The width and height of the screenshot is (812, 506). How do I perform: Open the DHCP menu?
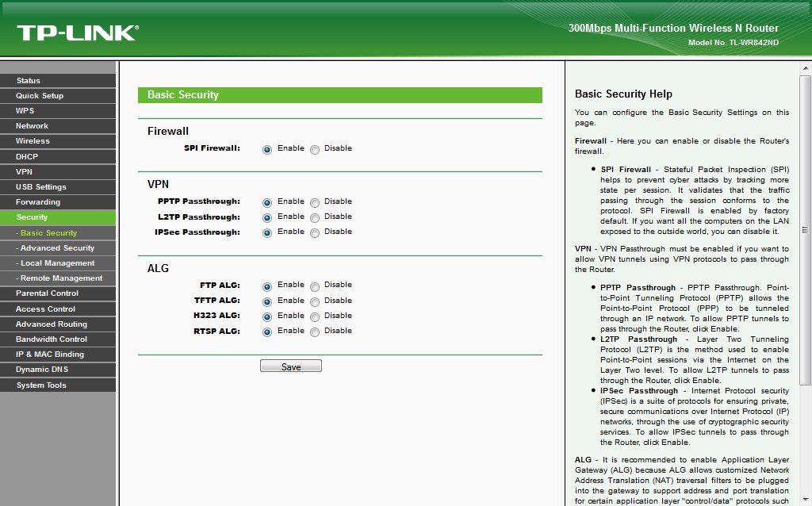pyautogui.click(x=58, y=156)
